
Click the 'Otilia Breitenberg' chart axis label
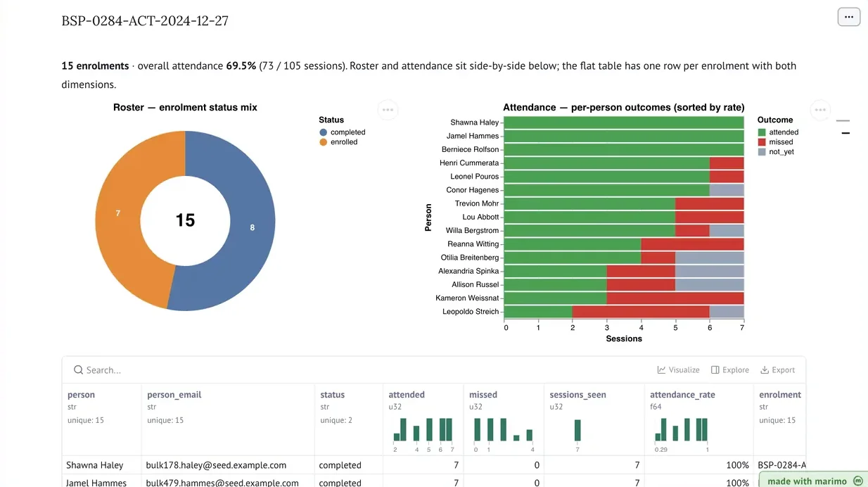tap(470, 258)
